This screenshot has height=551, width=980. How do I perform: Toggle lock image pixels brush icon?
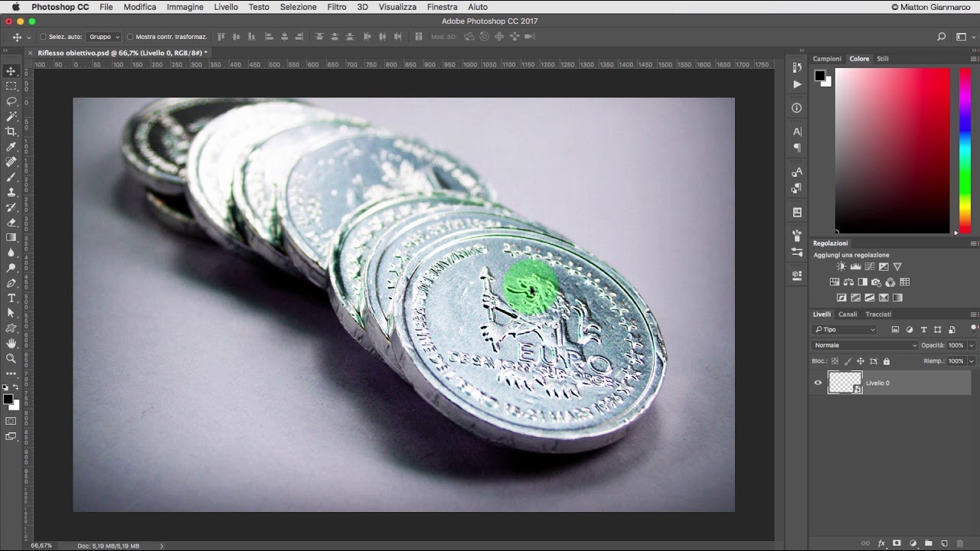(848, 361)
